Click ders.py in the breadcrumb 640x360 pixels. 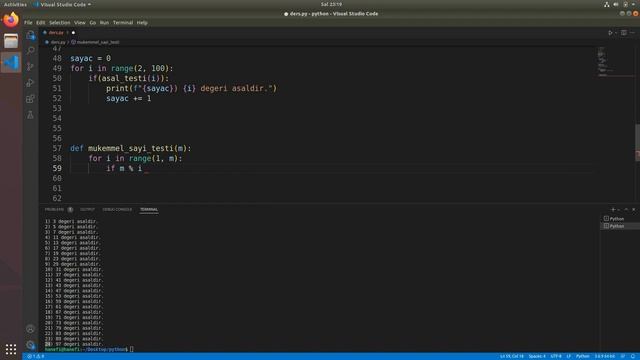[58, 42]
